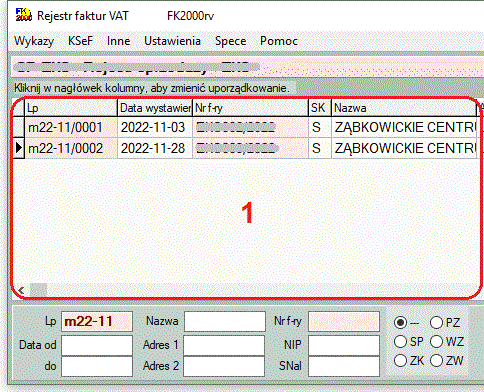Click the NIP filter field

(x=344, y=345)
